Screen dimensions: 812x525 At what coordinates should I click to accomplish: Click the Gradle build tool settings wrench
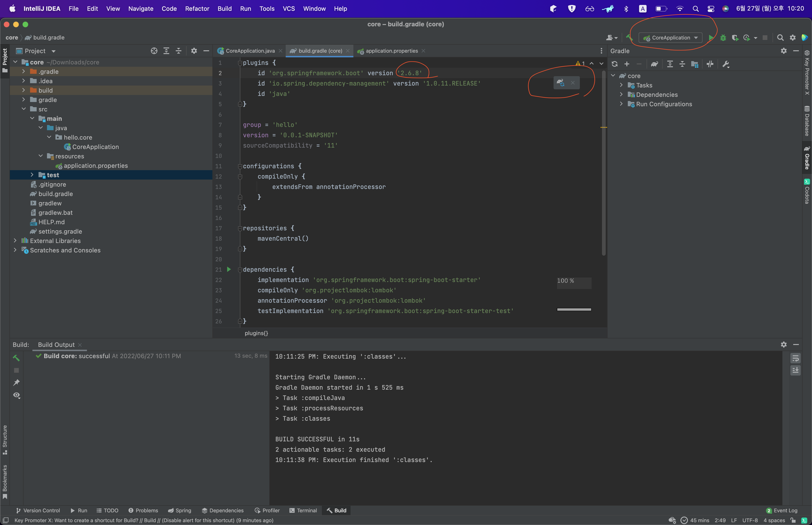tap(726, 64)
